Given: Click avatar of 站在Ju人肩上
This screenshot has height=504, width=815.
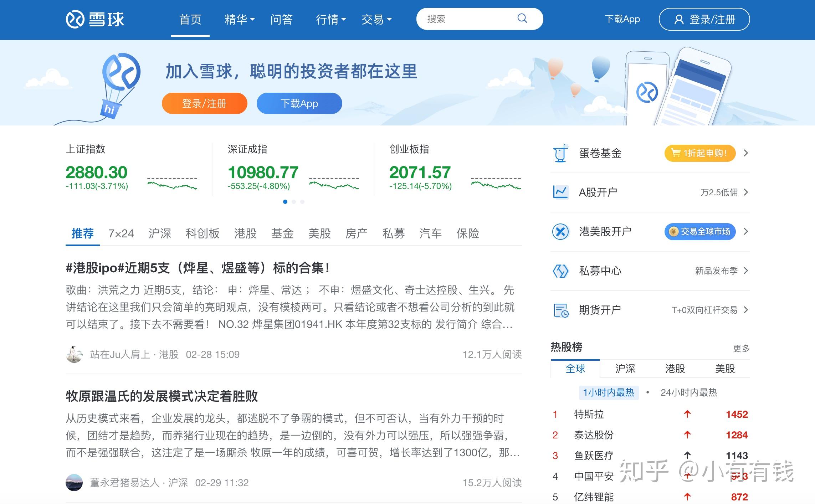Looking at the screenshot, I should tap(74, 354).
